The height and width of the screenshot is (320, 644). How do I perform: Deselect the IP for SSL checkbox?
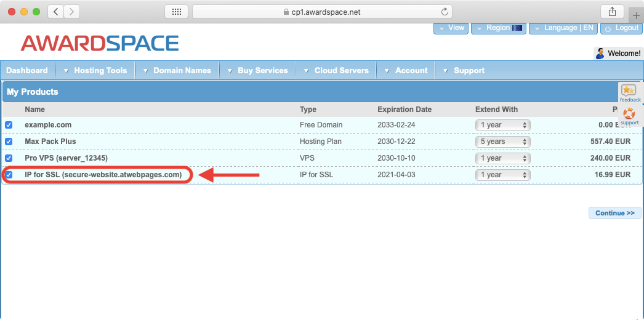9,175
